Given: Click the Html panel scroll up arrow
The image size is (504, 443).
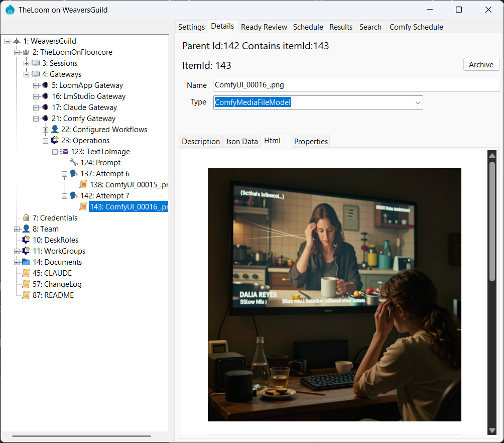Looking at the screenshot, I should [492, 155].
